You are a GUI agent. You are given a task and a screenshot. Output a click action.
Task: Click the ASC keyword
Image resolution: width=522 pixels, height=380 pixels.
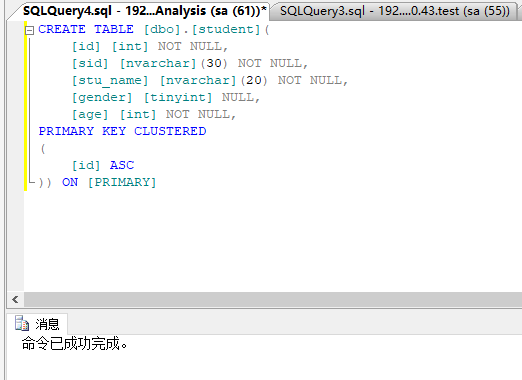122,165
